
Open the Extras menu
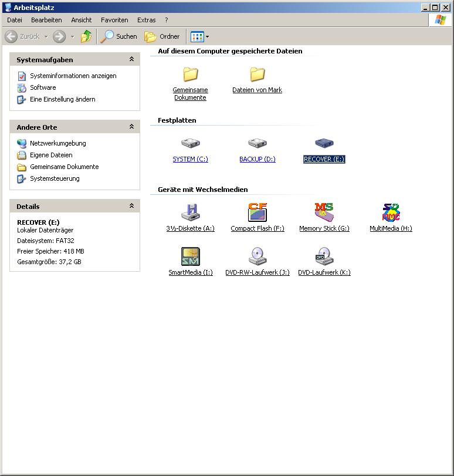(146, 20)
